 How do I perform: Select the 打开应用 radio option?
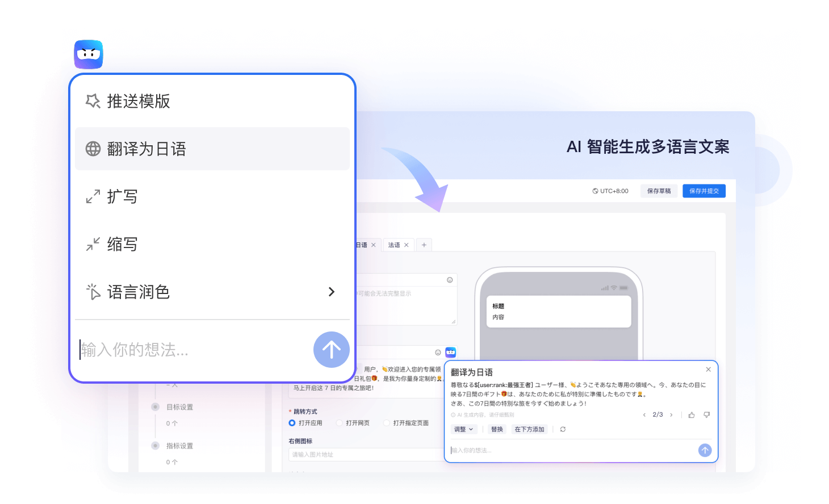click(x=292, y=423)
